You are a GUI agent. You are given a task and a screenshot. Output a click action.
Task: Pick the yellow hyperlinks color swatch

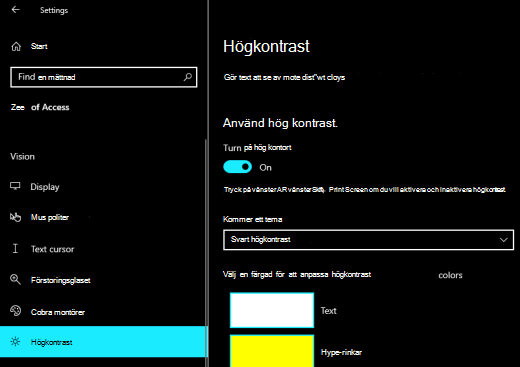[x=272, y=351]
